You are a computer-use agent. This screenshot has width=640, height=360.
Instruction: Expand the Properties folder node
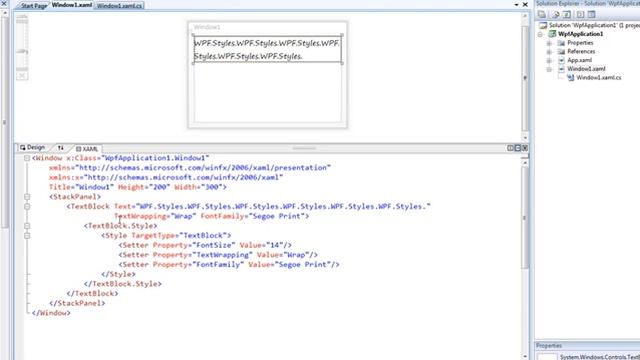point(549,43)
